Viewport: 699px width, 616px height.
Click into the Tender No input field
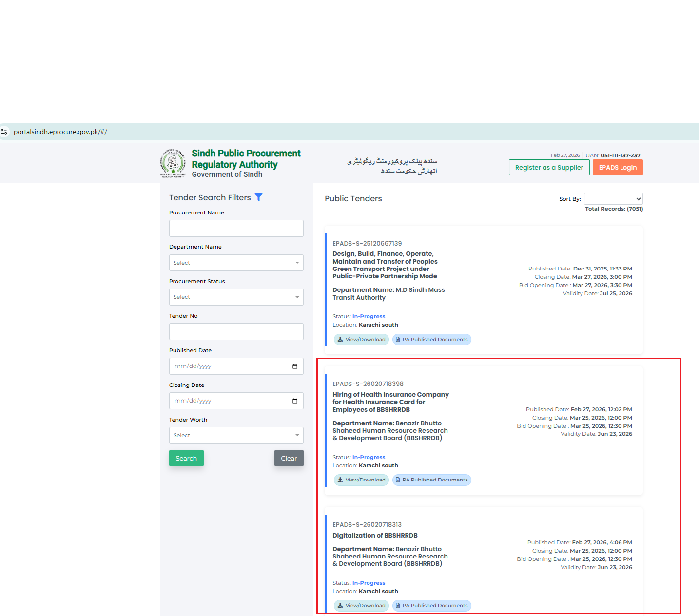(x=236, y=332)
